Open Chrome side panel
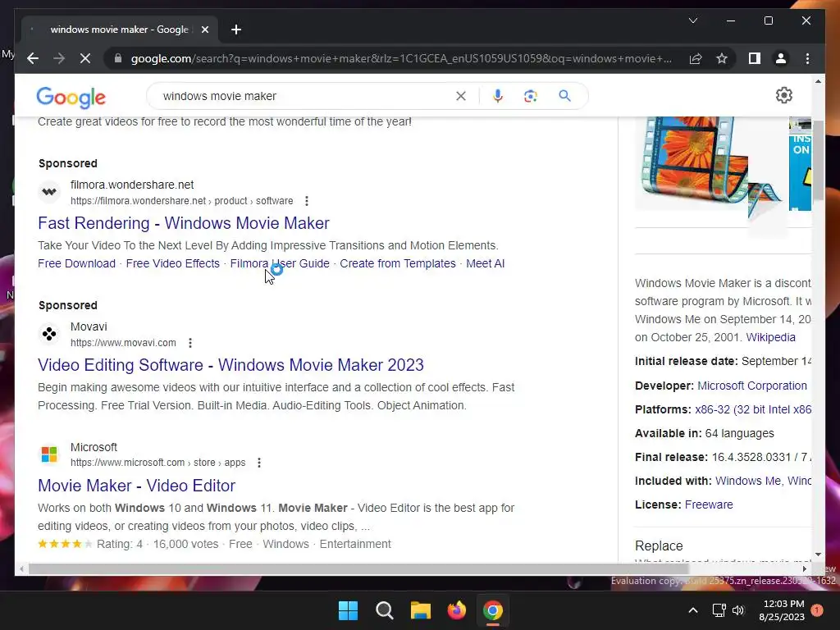840x630 pixels. pyautogui.click(x=755, y=58)
